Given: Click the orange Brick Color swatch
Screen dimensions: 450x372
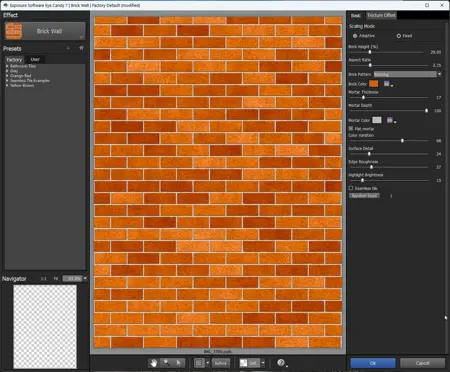Looking at the screenshot, I should pos(374,84).
